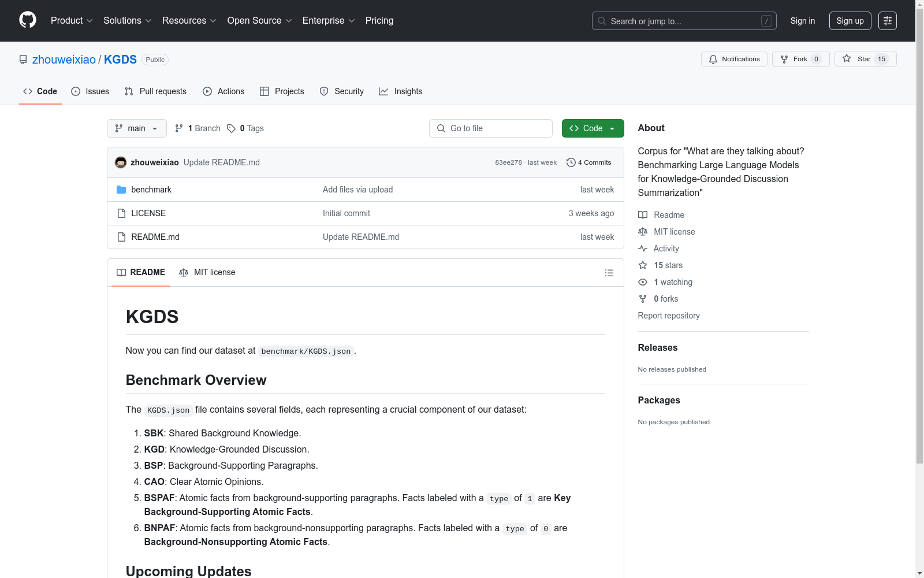Open the LICENSE file

148,213
